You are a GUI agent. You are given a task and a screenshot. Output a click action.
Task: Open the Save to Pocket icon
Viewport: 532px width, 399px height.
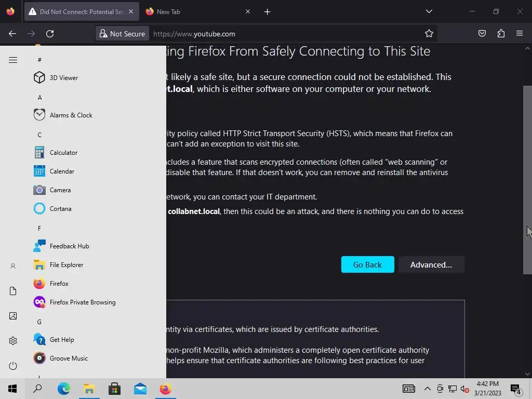click(482, 34)
